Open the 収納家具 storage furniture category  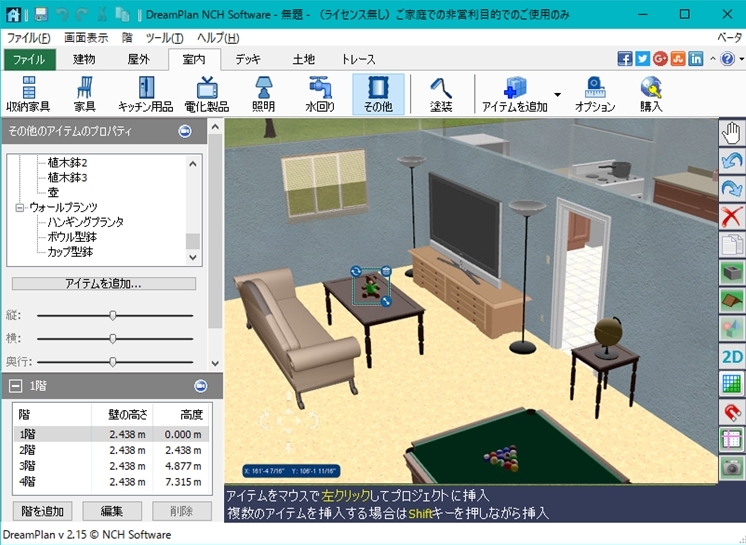click(28, 94)
